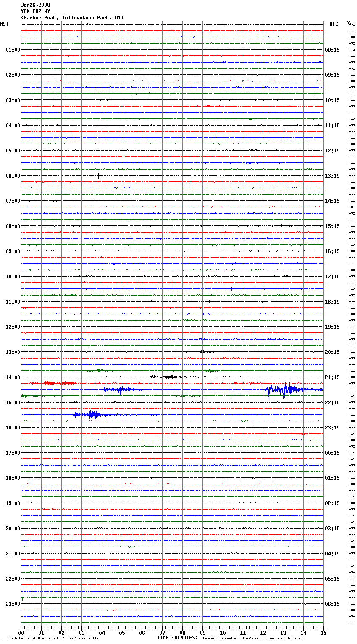This screenshot has width=357, height=644.
Task: Click the station code "YPK EHZ WY"
Action: tap(35, 11)
